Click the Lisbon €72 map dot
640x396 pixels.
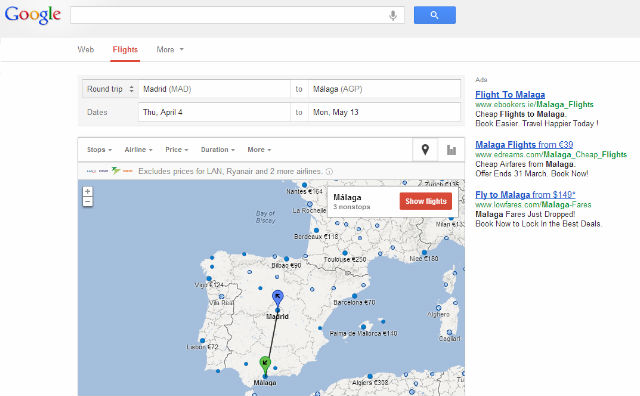[x=202, y=340]
